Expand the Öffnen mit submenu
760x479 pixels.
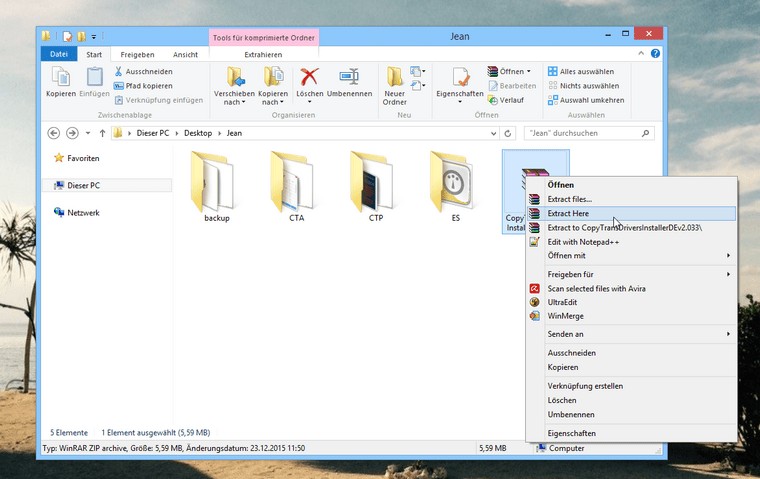pyautogui.click(x=631, y=255)
